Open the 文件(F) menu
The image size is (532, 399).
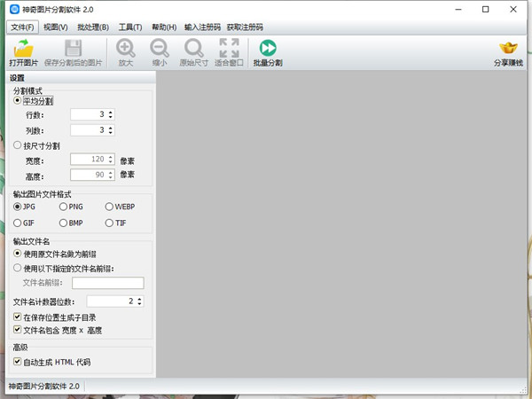pyautogui.click(x=23, y=27)
